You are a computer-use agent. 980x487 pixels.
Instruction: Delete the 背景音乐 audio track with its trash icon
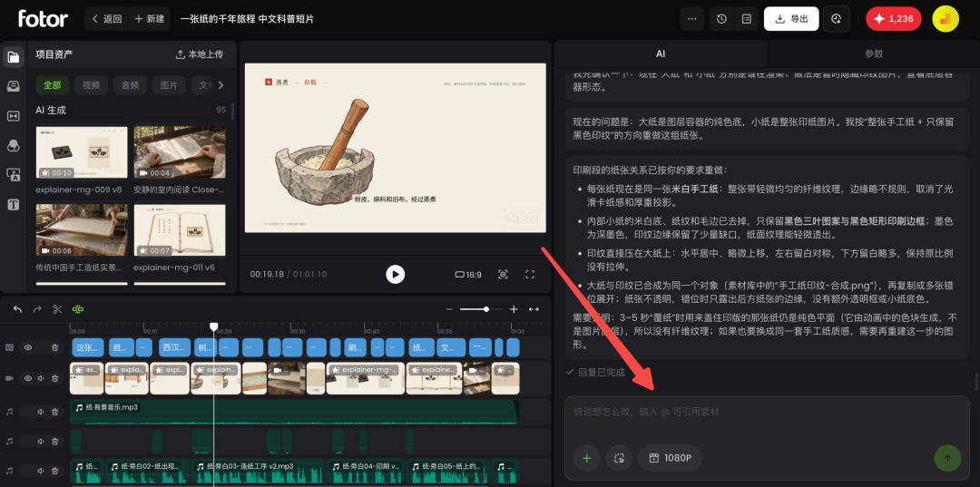(x=55, y=412)
